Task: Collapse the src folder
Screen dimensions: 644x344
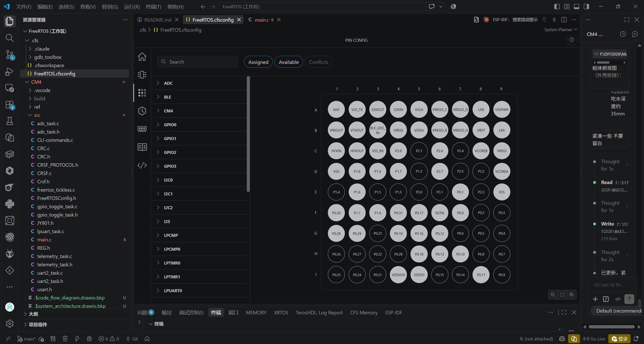Action: coord(74,115)
